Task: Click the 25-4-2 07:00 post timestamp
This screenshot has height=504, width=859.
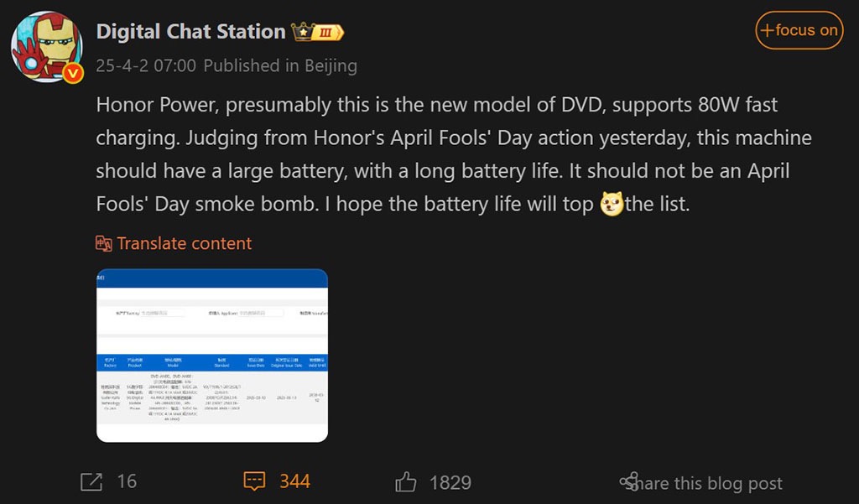Action: (x=146, y=65)
